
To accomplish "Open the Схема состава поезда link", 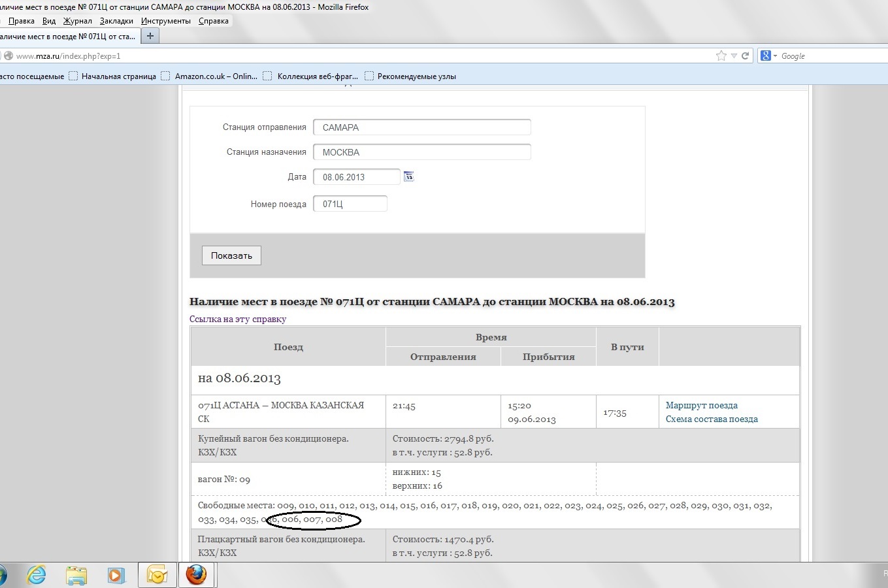I will coord(712,419).
